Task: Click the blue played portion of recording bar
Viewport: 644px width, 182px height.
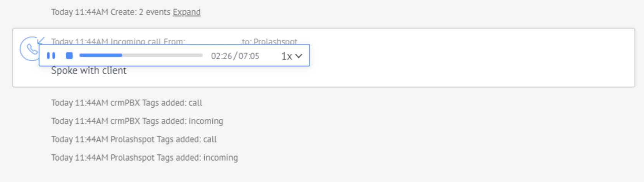Action: pyautogui.click(x=100, y=56)
